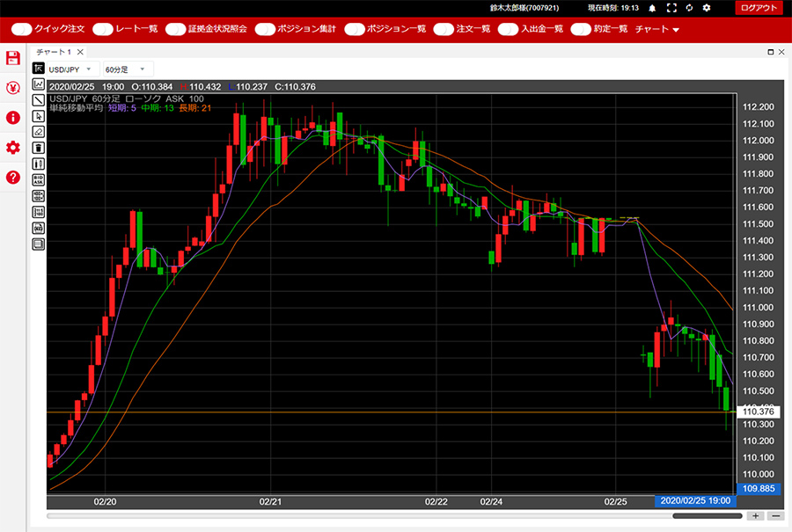Open the チャート dropdown menu
The width and height of the screenshot is (792, 532).
[x=657, y=29]
